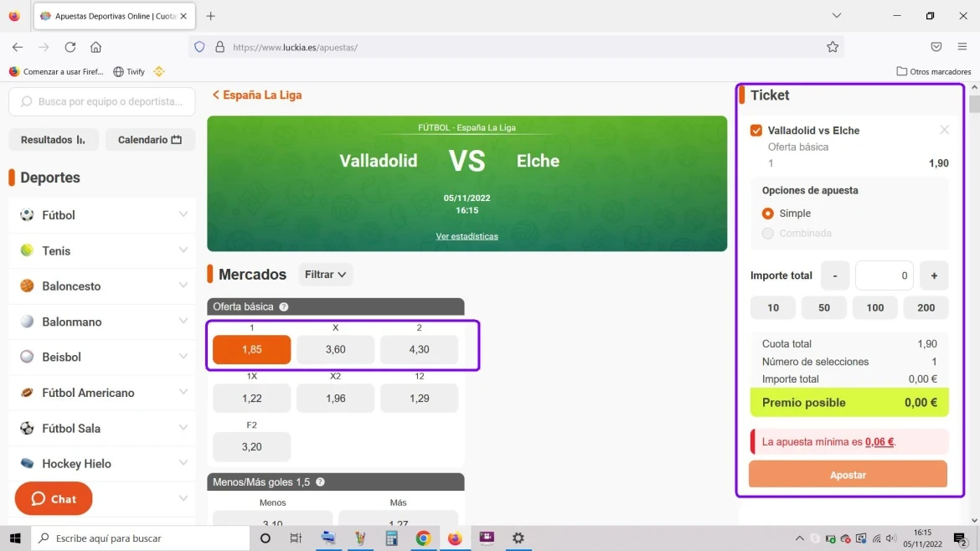Viewport: 980px width, 551px height.
Task: Open Tivify bookmark
Action: [129, 72]
